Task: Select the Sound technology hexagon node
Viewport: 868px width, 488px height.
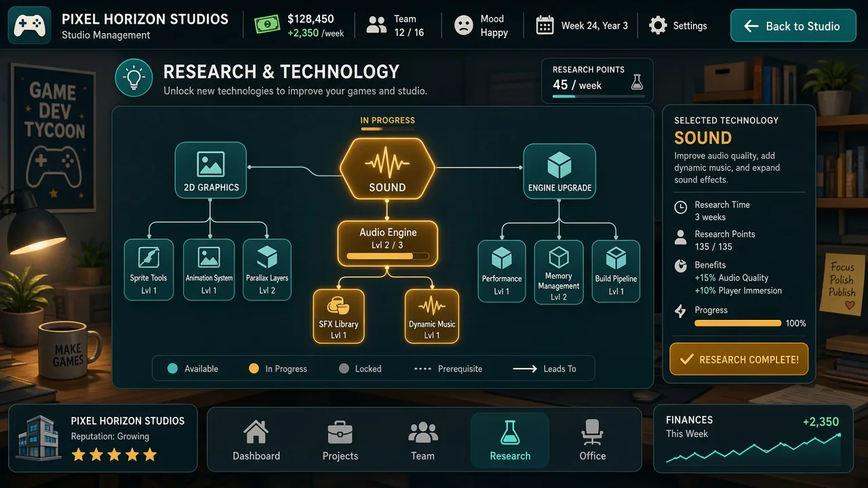Action: coord(387,169)
